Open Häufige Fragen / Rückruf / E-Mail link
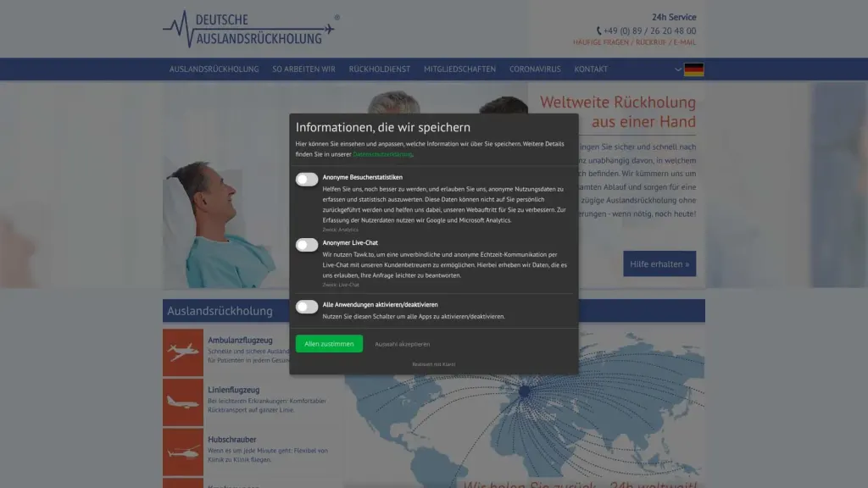Viewport: 868px width, 488px height. point(634,42)
